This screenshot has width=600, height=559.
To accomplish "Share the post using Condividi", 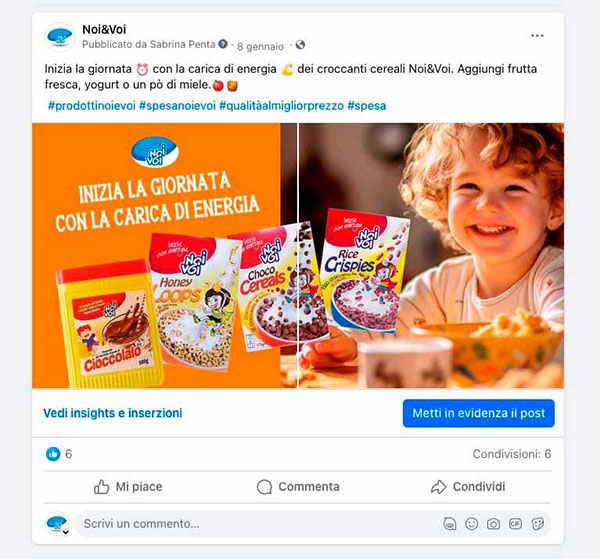I will click(x=468, y=487).
